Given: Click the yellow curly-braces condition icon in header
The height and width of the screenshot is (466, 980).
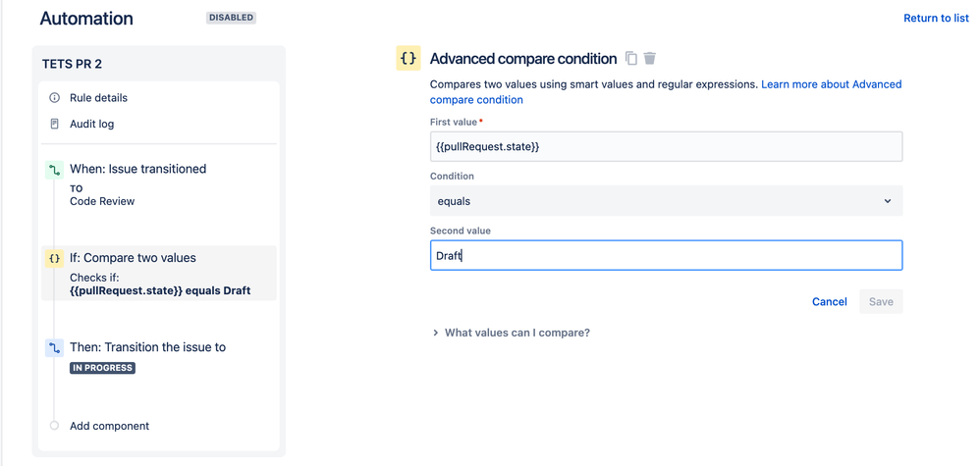Looking at the screenshot, I should 408,58.
